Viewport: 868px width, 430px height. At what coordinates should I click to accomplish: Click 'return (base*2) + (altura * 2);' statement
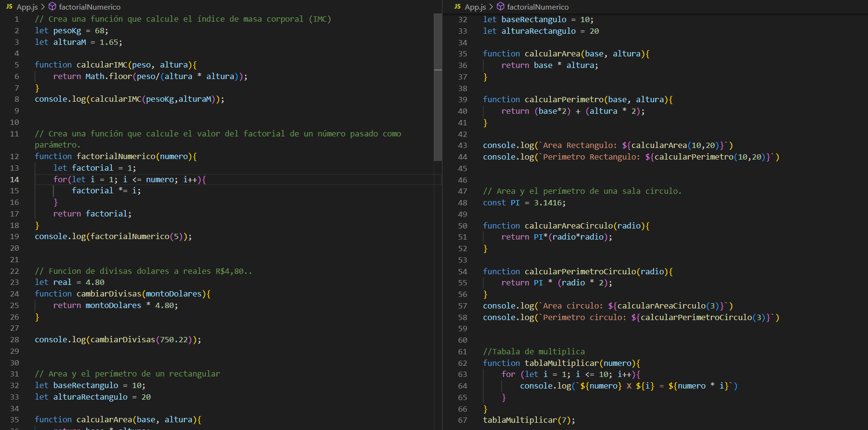click(573, 111)
